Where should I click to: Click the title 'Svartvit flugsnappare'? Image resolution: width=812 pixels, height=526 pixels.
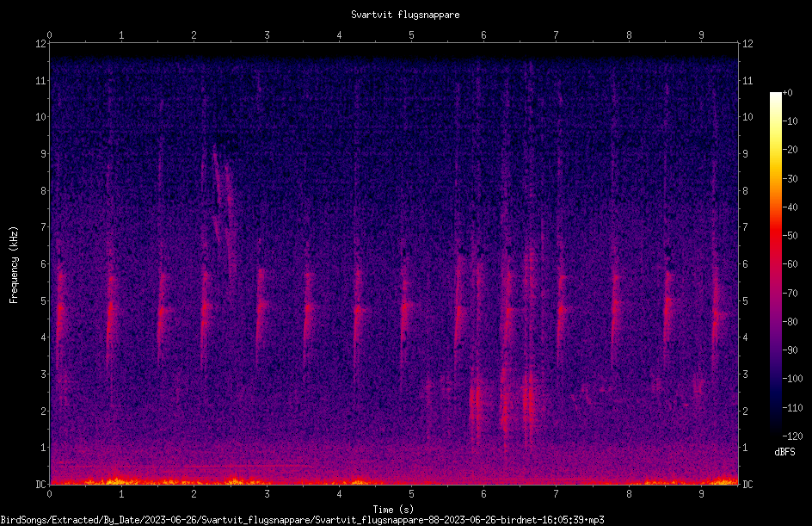(x=405, y=15)
